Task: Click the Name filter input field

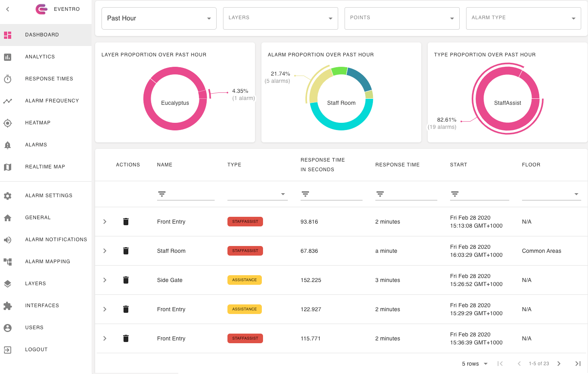Action: point(186,194)
